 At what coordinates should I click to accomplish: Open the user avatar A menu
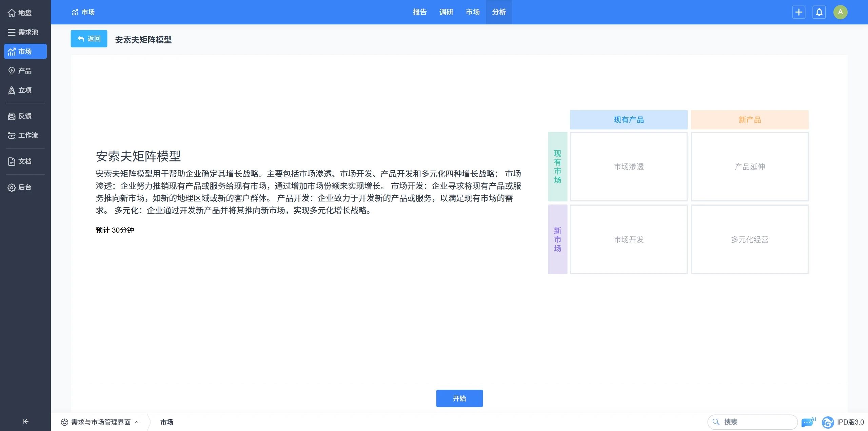[x=840, y=12]
